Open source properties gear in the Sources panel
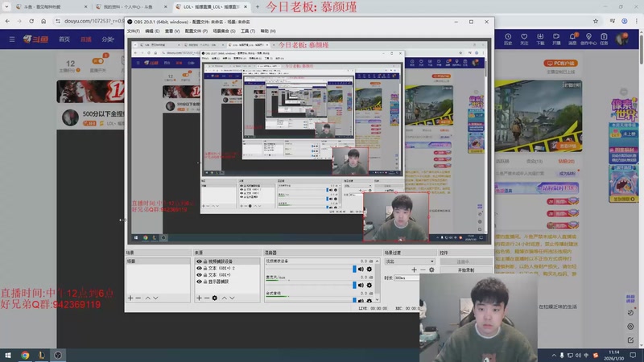 [214, 298]
